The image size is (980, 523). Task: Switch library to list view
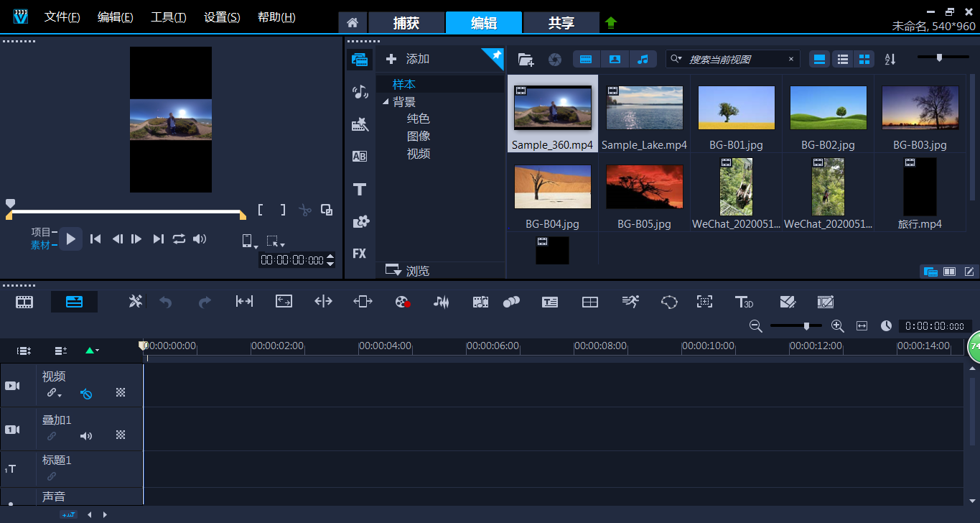click(844, 59)
